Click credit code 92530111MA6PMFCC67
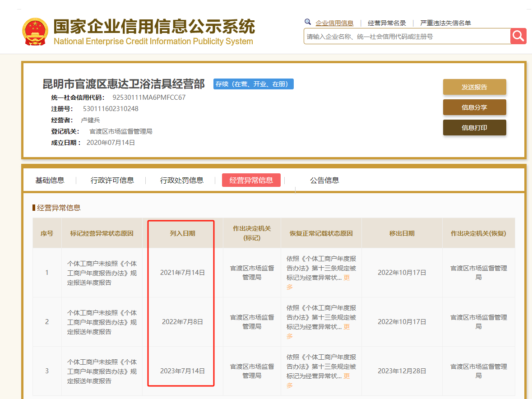532x399 pixels. [149, 97]
